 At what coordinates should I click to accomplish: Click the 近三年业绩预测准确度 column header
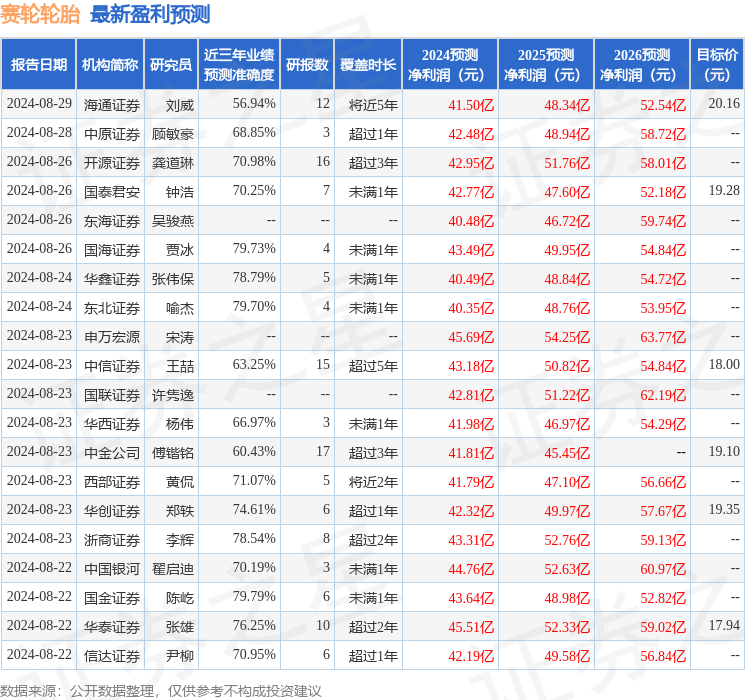pyautogui.click(x=239, y=64)
